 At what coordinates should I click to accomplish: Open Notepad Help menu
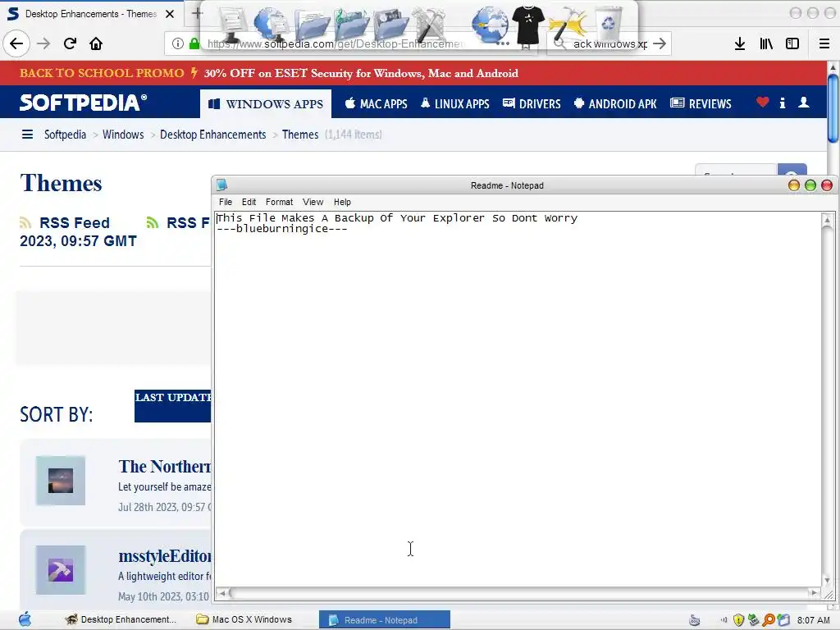[x=342, y=202]
